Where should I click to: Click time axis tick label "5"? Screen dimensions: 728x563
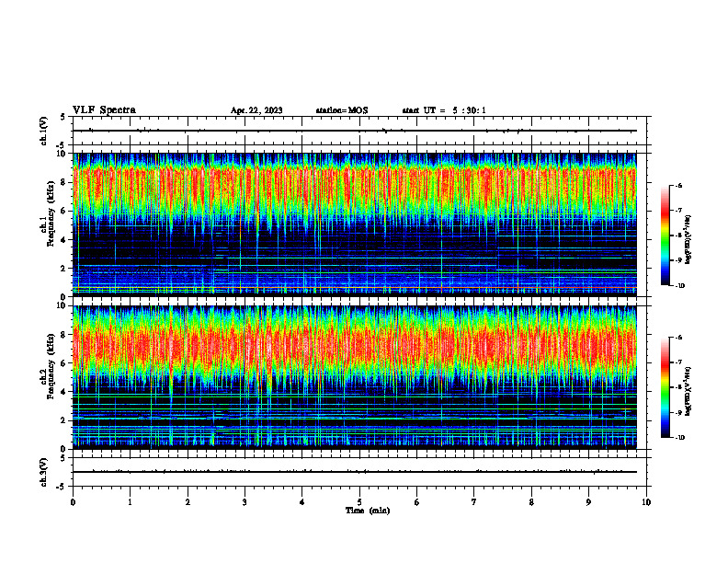coord(359,502)
